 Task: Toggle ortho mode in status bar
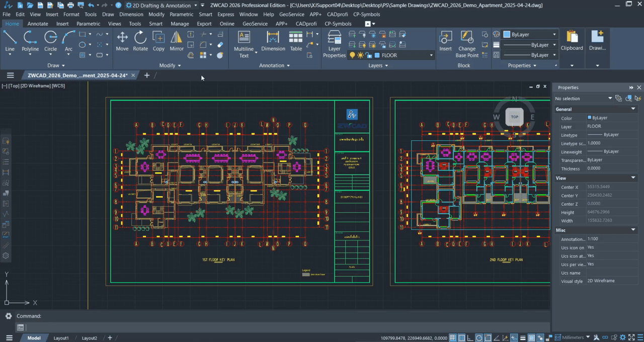click(x=471, y=337)
